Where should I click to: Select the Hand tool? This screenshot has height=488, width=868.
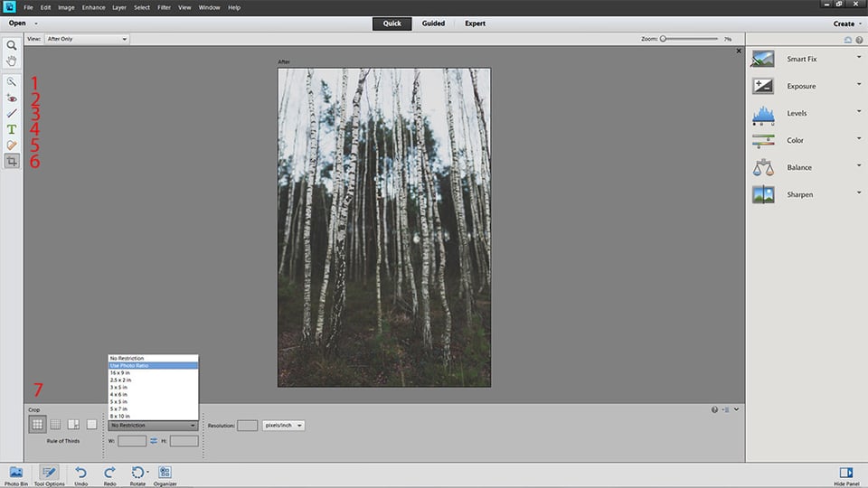coord(12,61)
